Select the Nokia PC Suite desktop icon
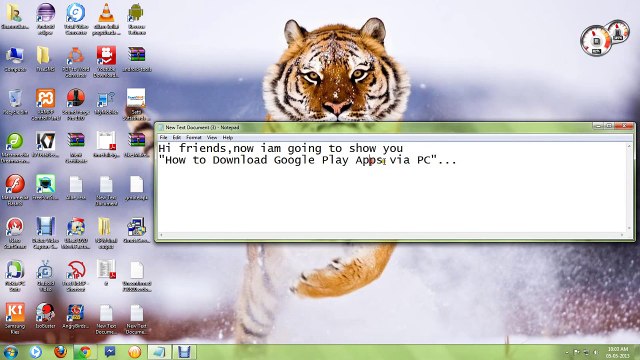Image resolution: width=640 pixels, height=360 pixels. pos(15,276)
